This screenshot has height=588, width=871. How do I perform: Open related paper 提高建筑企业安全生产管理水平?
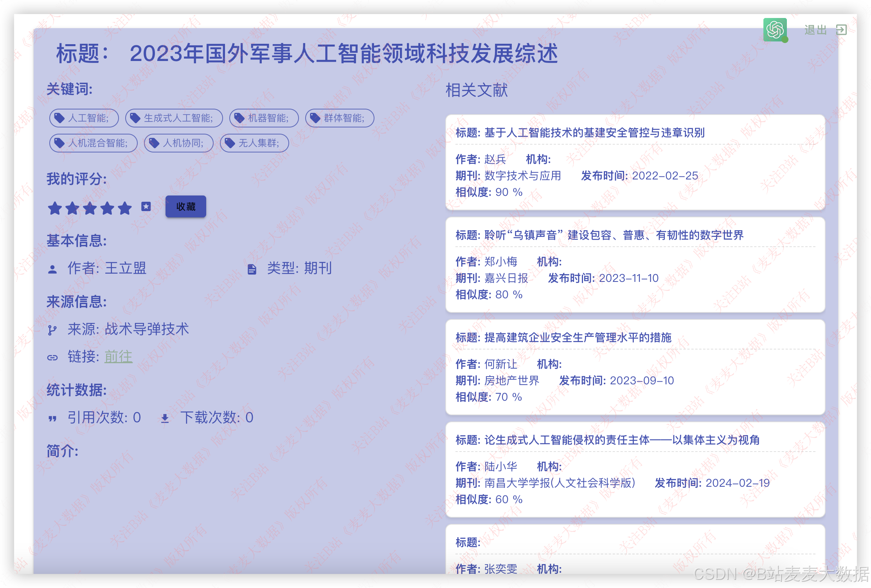[x=578, y=338]
